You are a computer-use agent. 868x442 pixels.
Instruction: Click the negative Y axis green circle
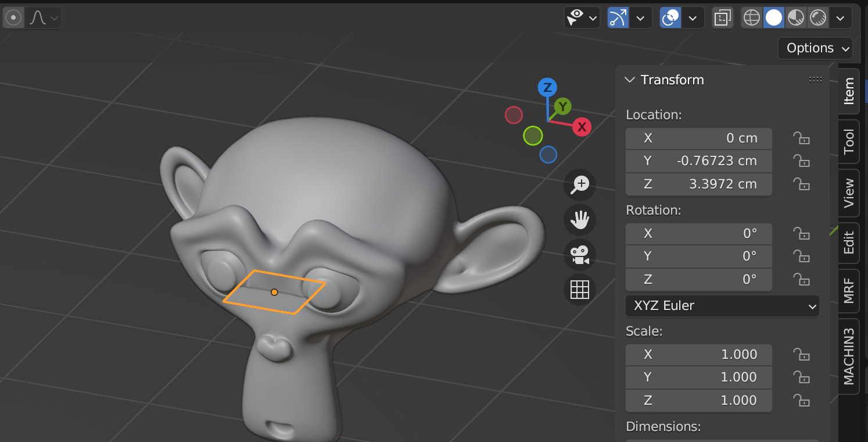point(533,136)
